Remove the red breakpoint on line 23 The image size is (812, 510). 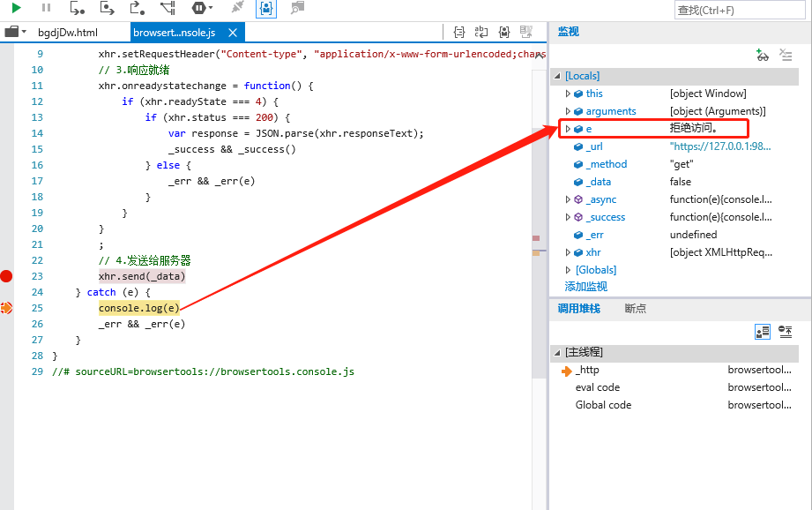[x=6, y=276]
